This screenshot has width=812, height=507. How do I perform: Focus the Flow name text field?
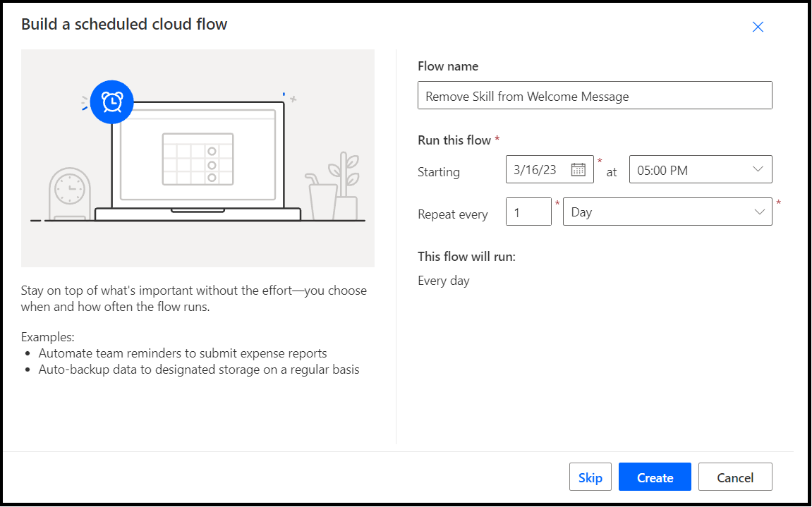coord(594,96)
